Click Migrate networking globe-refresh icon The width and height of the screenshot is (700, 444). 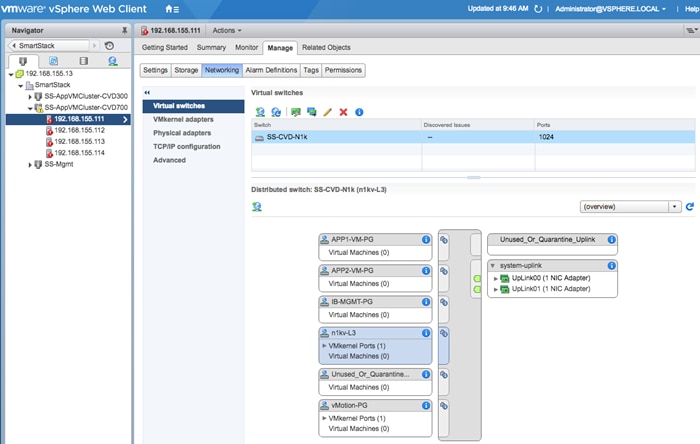[x=276, y=112]
